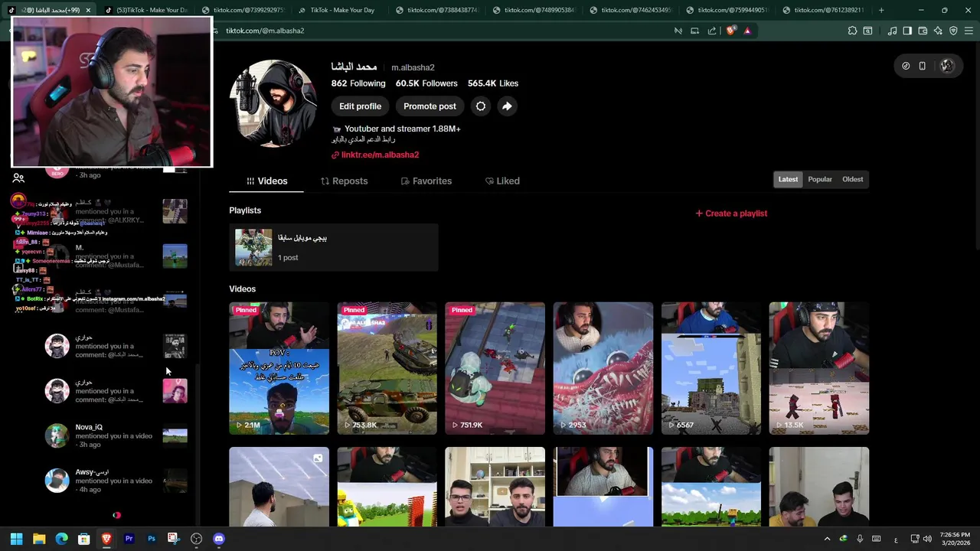
Task: Open Brave Wallet icon
Action: coord(923,31)
